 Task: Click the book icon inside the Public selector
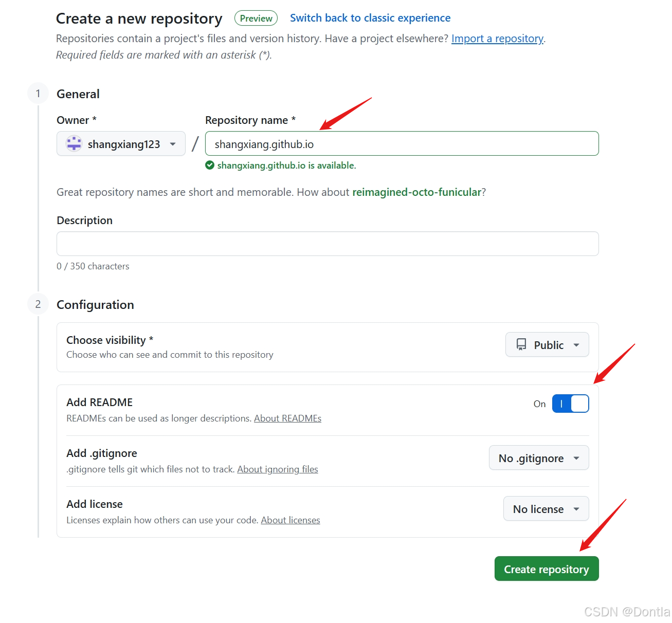click(x=522, y=344)
